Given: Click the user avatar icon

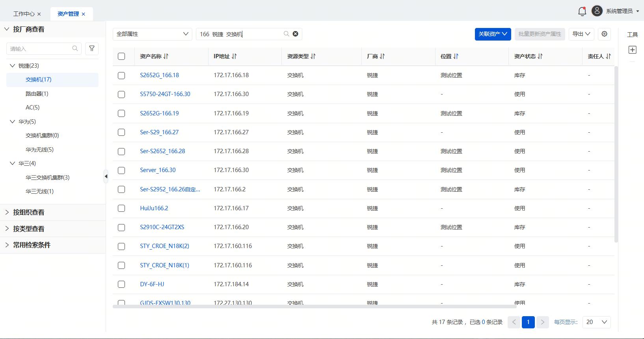Looking at the screenshot, I should [597, 11].
